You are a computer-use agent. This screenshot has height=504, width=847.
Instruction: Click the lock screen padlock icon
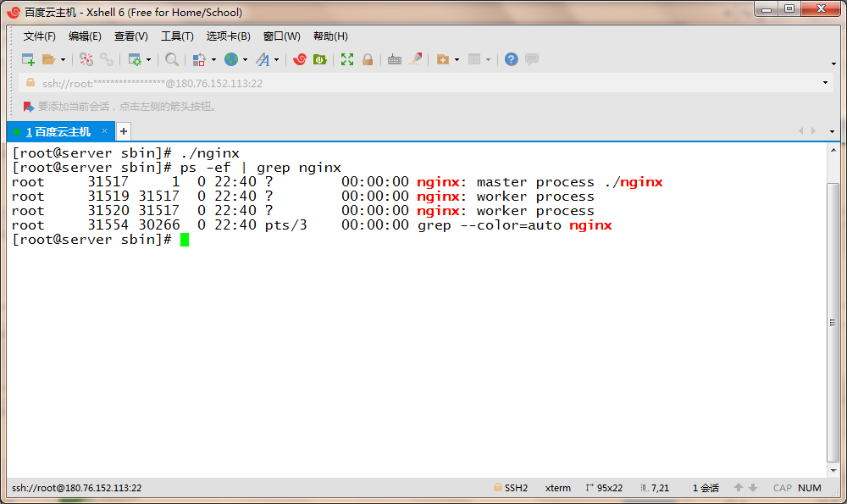click(x=368, y=59)
